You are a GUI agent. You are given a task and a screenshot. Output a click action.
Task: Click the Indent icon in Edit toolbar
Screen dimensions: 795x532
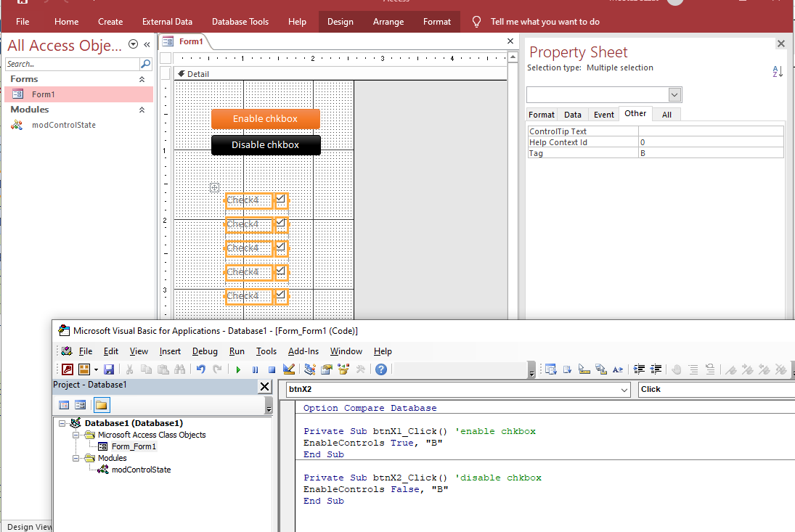pyautogui.click(x=640, y=369)
